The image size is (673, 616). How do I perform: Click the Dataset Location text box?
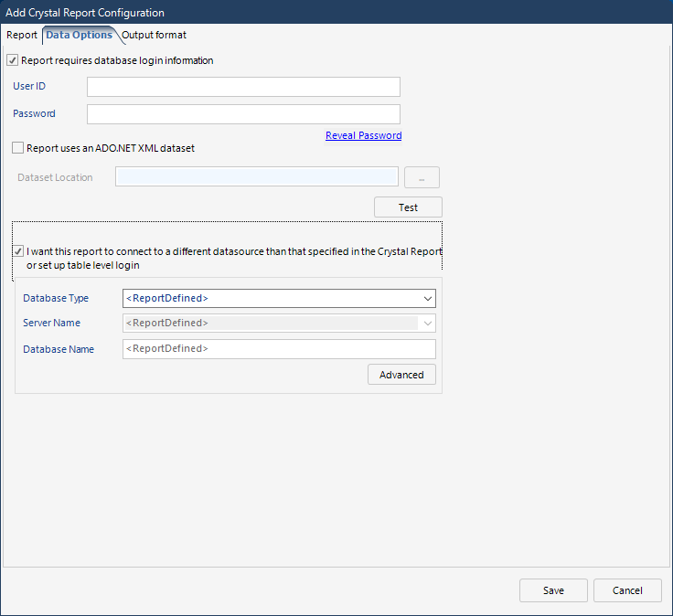(x=257, y=176)
